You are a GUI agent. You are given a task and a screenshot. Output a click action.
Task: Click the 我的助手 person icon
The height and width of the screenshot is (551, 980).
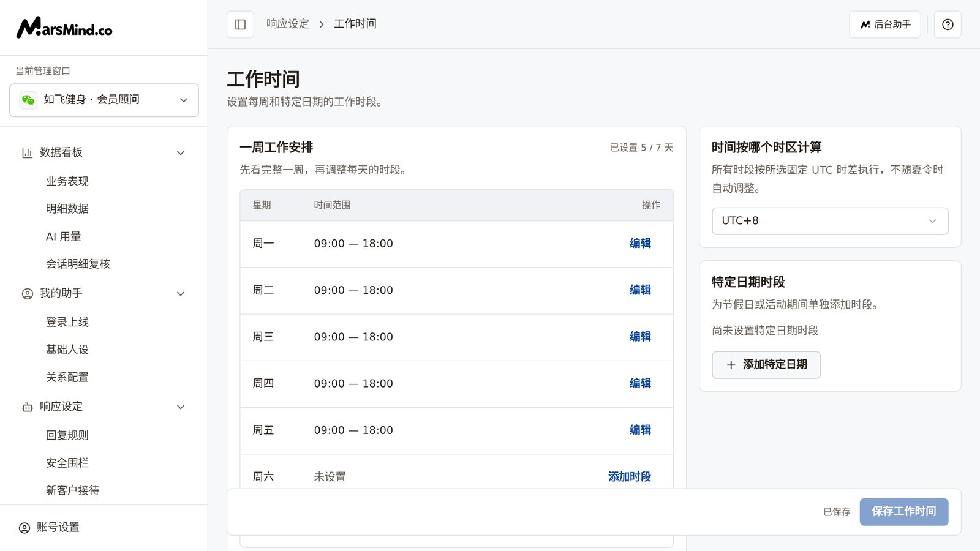(27, 294)
